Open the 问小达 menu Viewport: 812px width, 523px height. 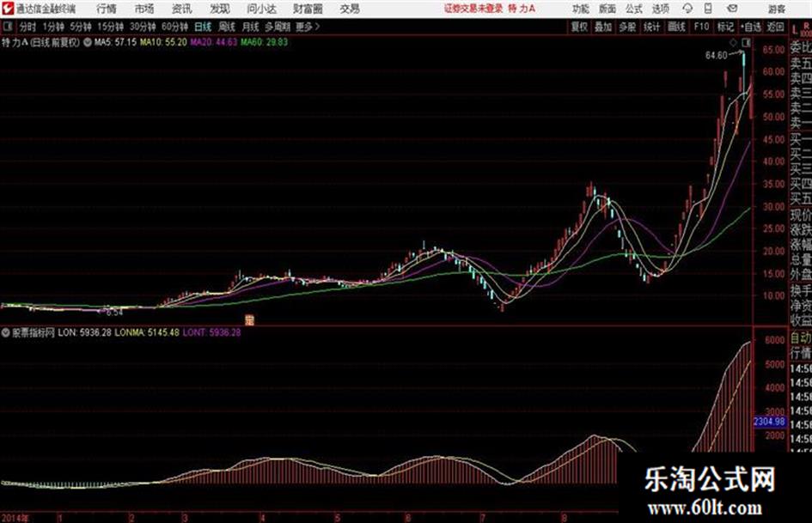[x=261, y=9]
